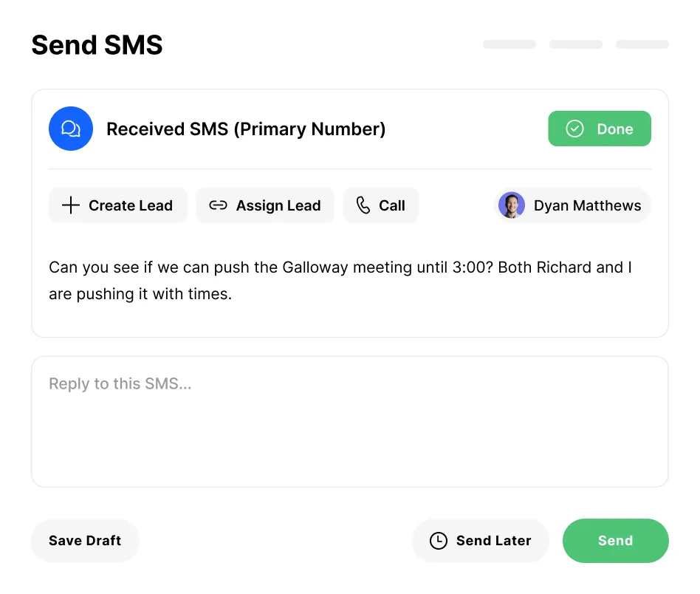Click the first gray placeholder pill top right
Viewport: 700px width, 594px height.
tap(509, 44)
